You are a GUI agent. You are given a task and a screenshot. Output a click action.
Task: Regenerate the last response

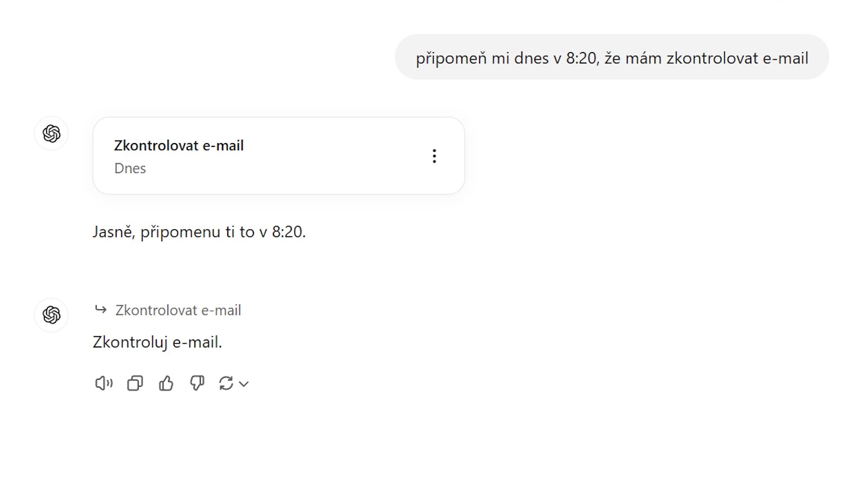point(226,384)
